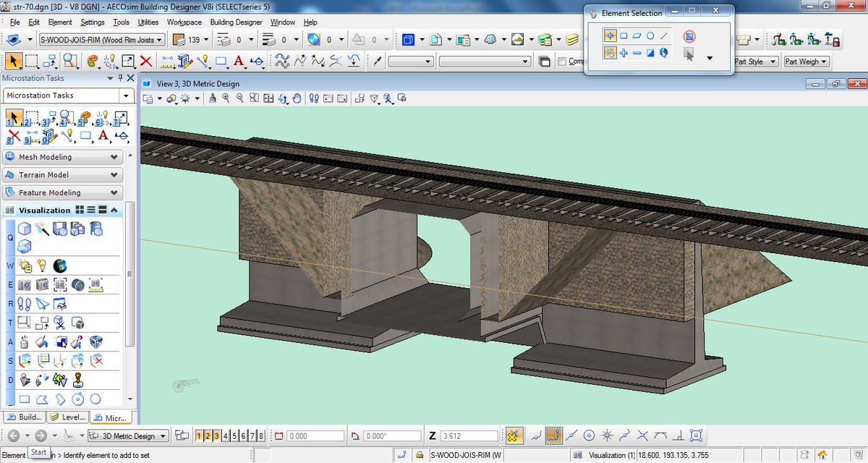Click the lock icon in status bar
This screenshot has width=868, height=463.
coord(420,455)
